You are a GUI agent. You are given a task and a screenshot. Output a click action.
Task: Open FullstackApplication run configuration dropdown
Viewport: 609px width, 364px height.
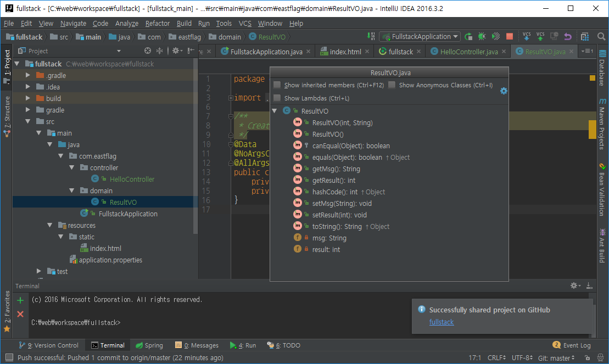pos(420,37)
